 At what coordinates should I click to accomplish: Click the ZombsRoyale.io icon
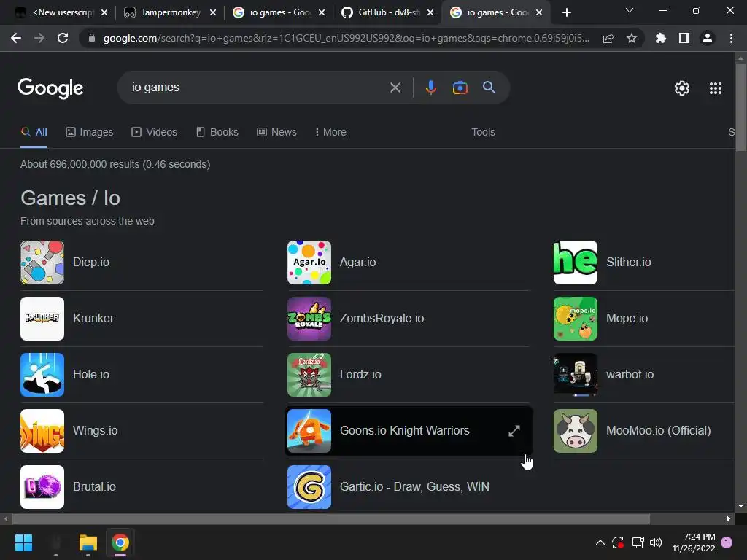(309, 319)
